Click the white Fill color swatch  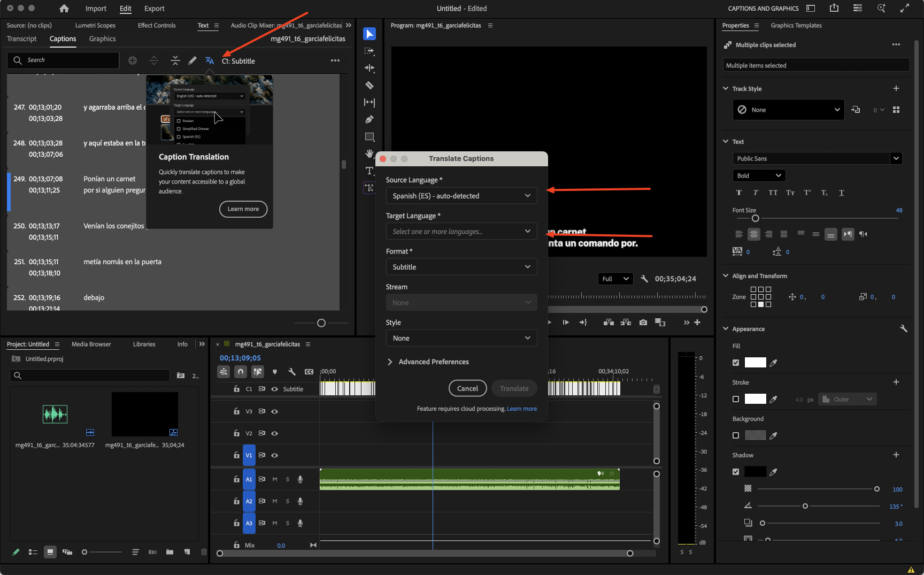pos(755,363)
